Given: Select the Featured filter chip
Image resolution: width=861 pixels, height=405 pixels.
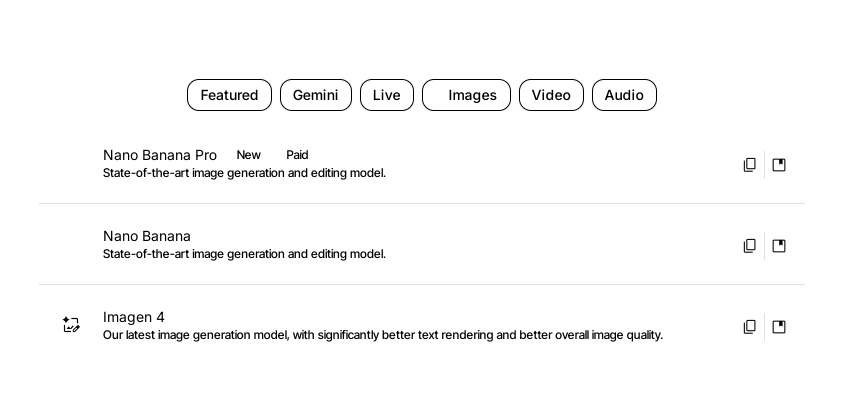Looking at the screenshot, I should (x=230, y=95).
